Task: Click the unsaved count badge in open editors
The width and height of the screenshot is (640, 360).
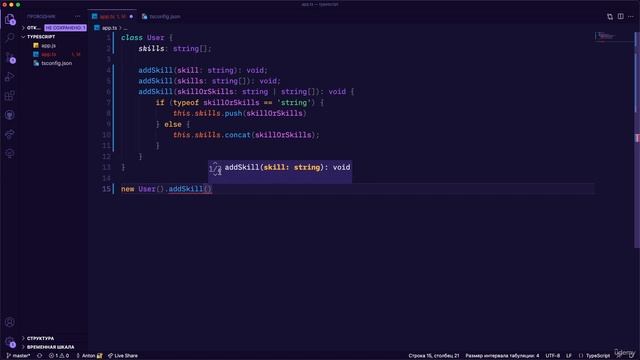Action: tap(65, 28)
